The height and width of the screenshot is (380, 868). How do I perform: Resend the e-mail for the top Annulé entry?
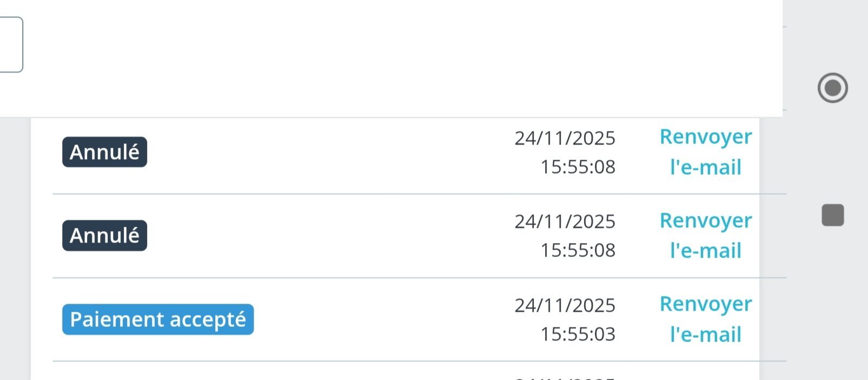pyautogui.click(x=706, y=152)
